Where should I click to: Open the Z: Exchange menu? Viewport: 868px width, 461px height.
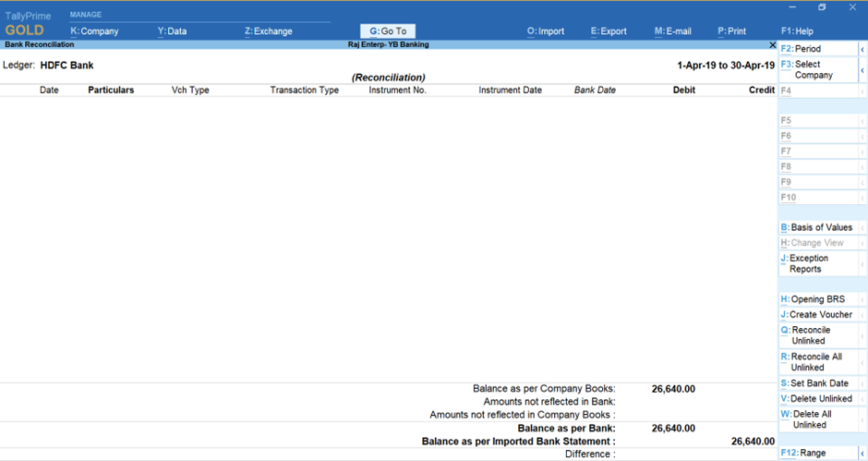[269, 31]
